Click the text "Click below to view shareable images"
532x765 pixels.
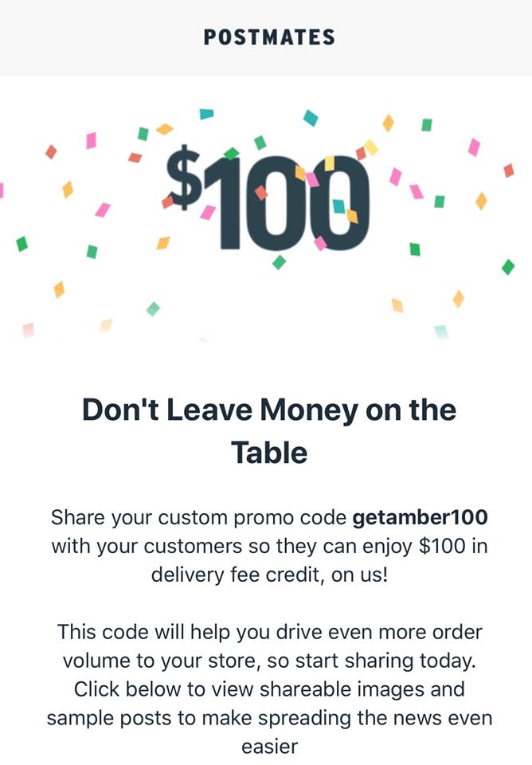coord(269,688)
